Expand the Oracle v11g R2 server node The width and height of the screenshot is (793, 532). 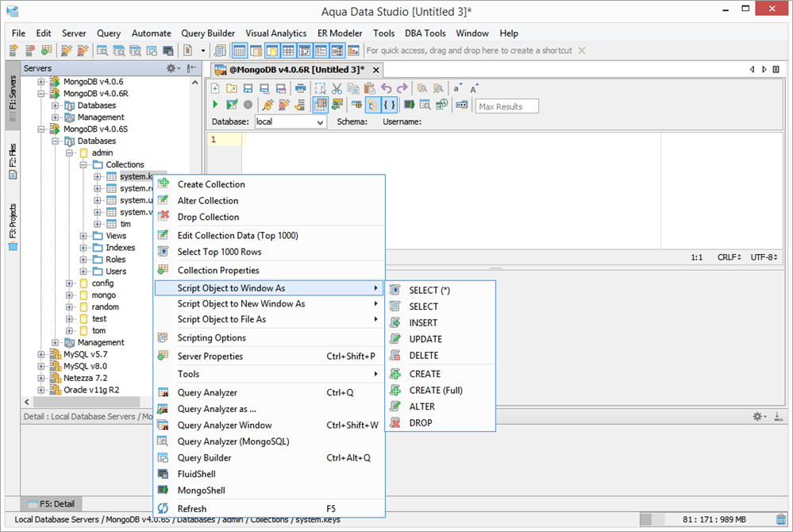41,390
